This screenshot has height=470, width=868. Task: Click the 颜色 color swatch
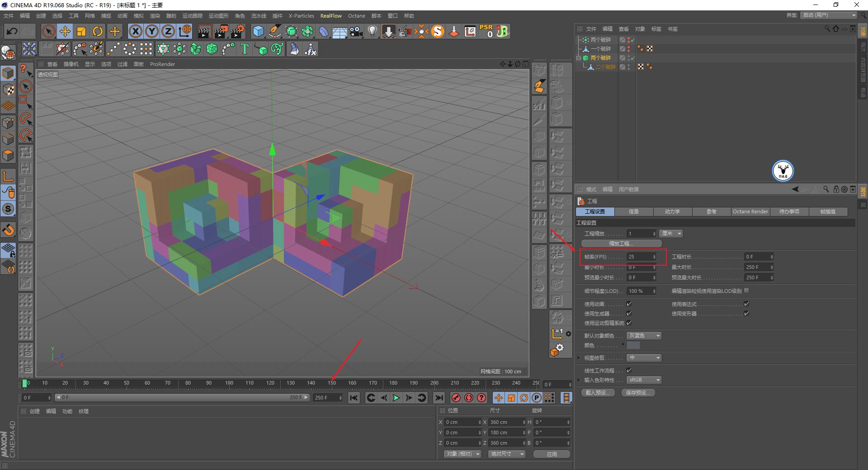(633, 345)
